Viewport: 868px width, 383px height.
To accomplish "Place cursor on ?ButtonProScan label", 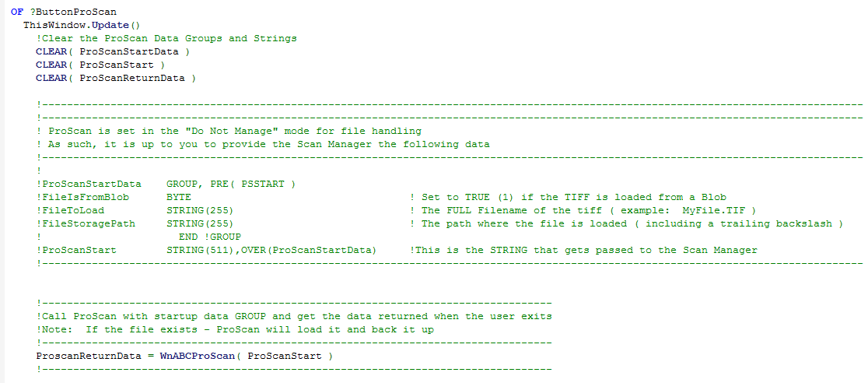I will click(x=70, y=12).
